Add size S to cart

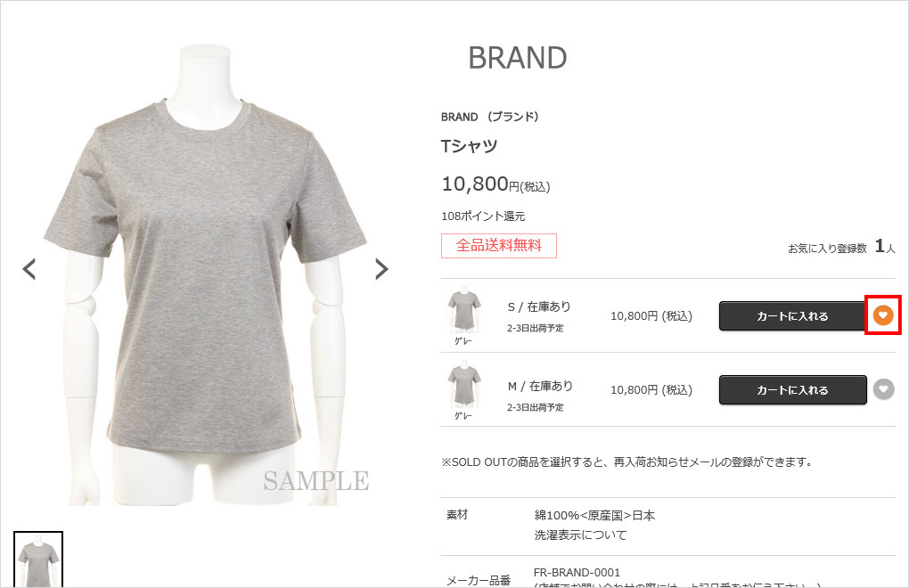click(792, 316)
